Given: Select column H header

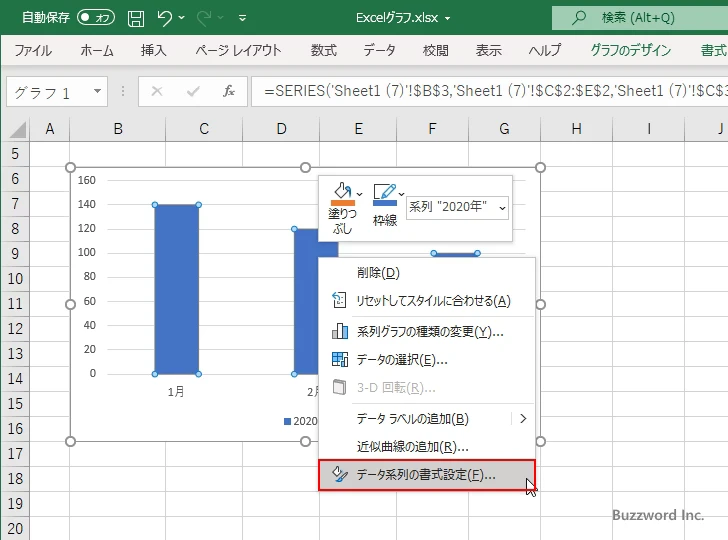Looking at the screenshot, I should pyautogui.click(x=576, y=129).
